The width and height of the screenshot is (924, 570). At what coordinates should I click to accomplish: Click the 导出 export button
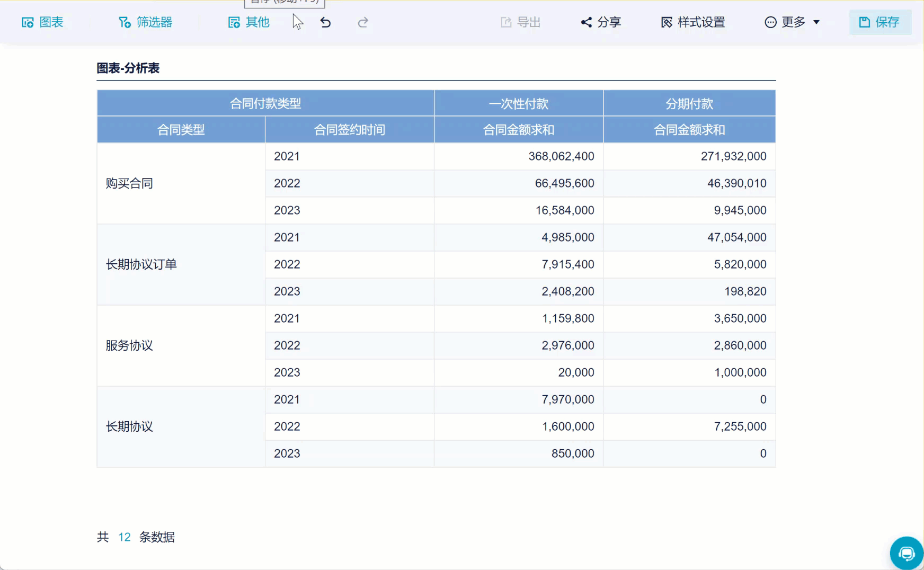tap(520, 22)
